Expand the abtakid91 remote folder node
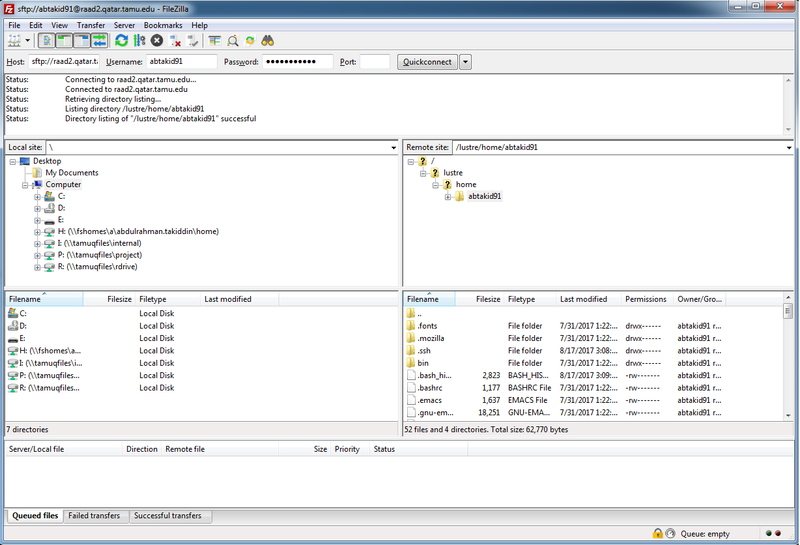 pyautogui.click(x=448, y=196)
